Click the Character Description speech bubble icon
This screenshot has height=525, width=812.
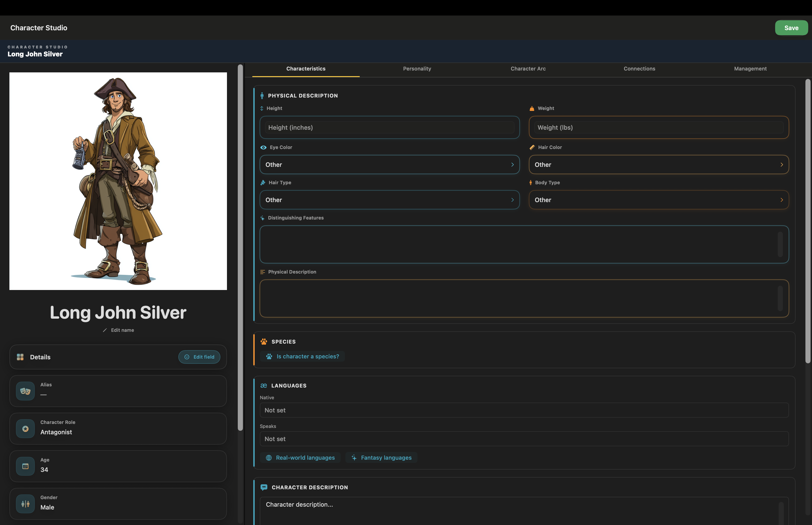(264, 487)
